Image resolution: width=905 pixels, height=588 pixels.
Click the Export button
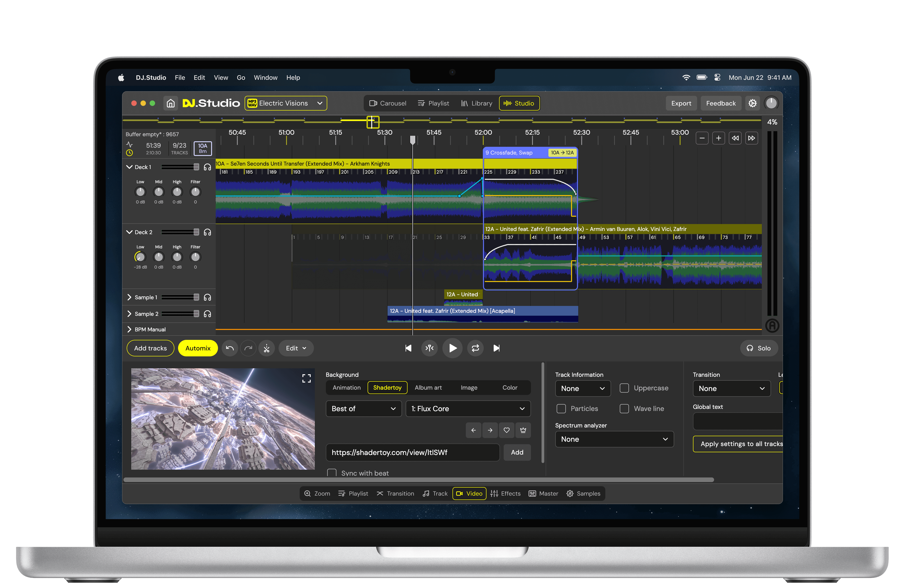(x=681, y=103)
